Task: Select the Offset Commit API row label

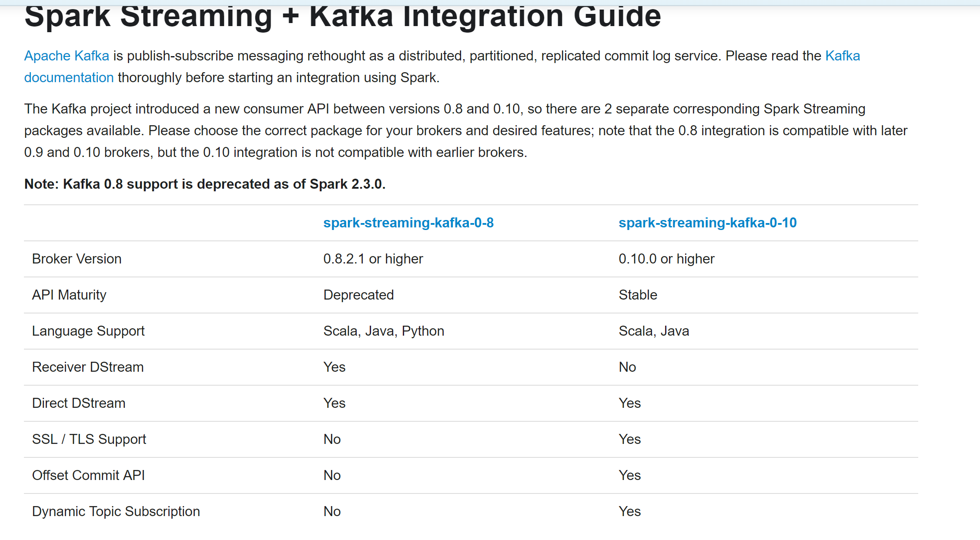Action: [89, 475]
